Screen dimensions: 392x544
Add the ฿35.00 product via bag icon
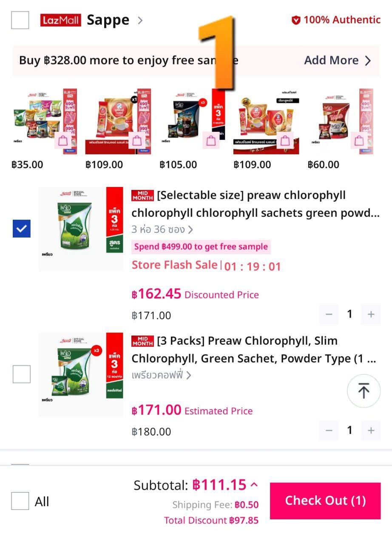click(63, 141)
